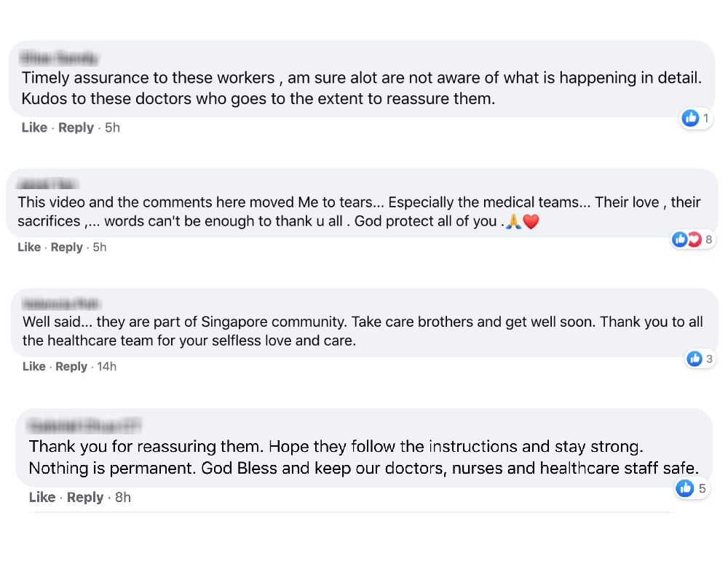This screenshot has height=569, width=728.
Task: Like the moved Me to tears comment
Action: point(29,247)
